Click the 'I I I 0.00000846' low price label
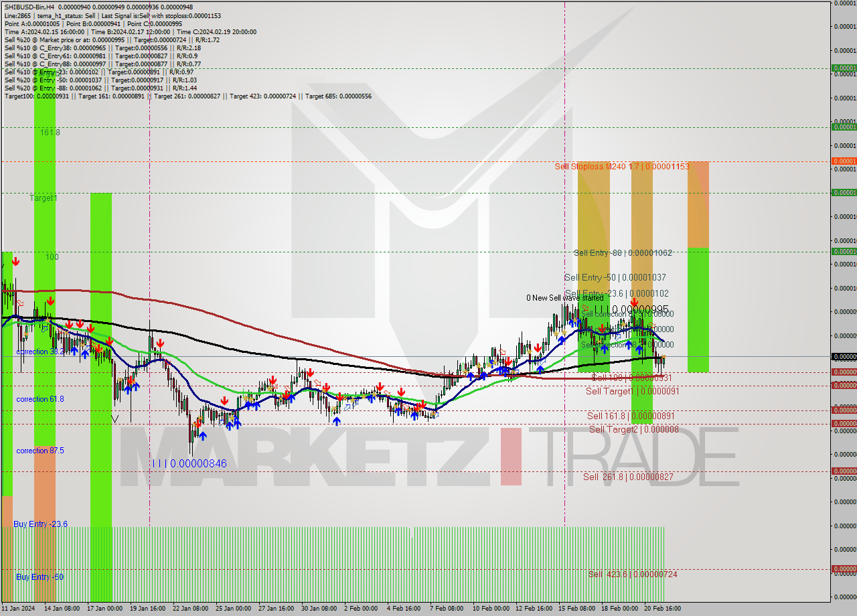857x616 pixels. [189, 463]
